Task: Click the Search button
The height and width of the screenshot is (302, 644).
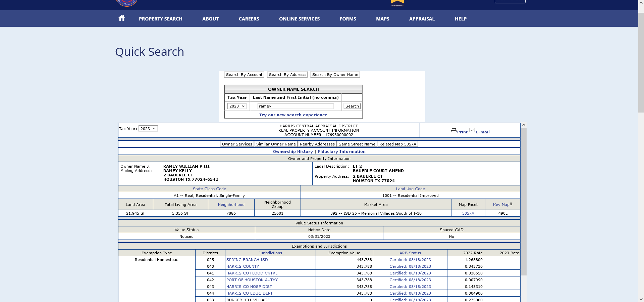Action: [x=352, y=106]
